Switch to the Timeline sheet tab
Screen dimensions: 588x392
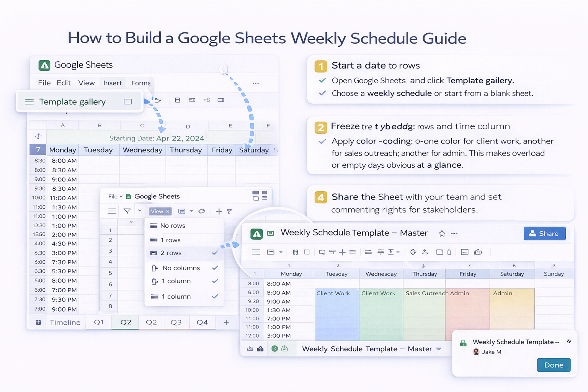point(65,322)
